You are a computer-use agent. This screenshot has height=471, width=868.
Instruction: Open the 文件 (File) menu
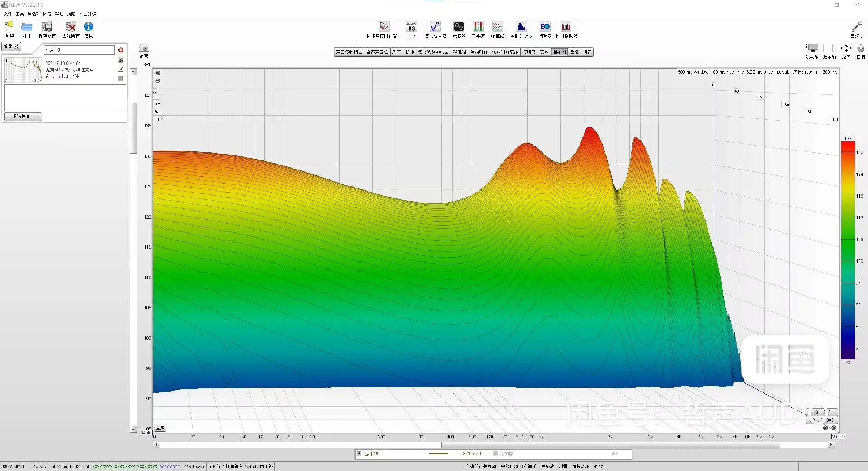point(8,14)
